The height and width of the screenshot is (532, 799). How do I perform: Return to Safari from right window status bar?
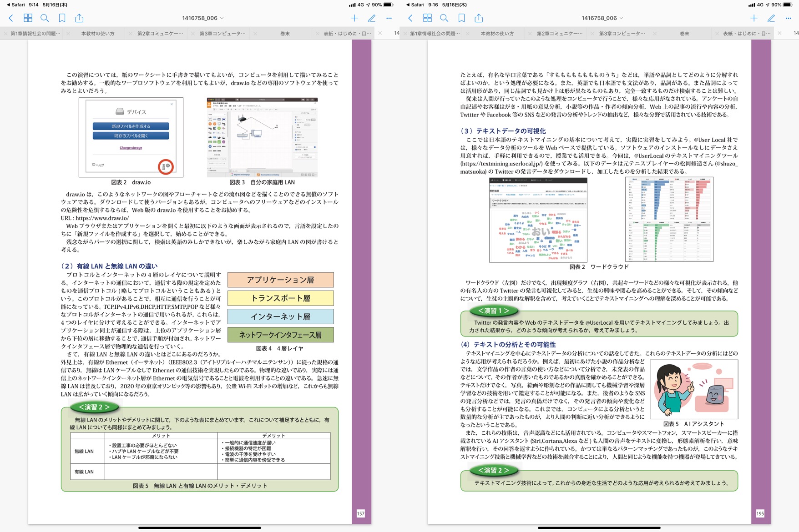click(x=415, y=5)
